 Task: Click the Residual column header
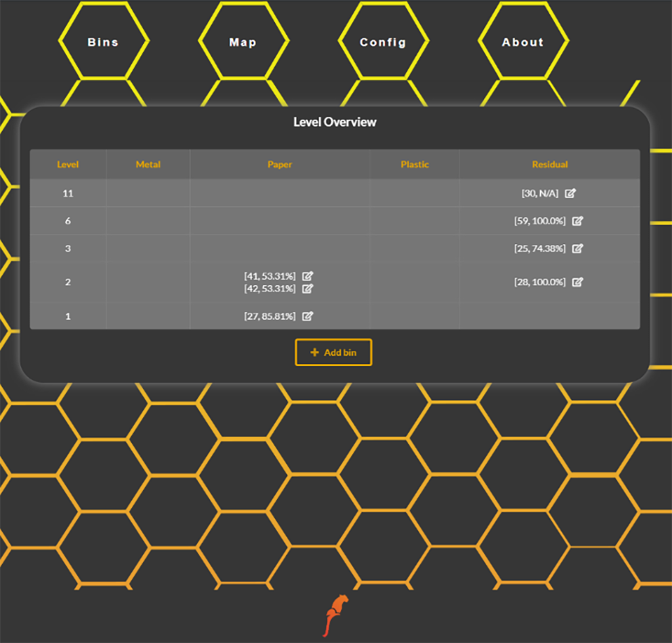click(x=549, y=165)
